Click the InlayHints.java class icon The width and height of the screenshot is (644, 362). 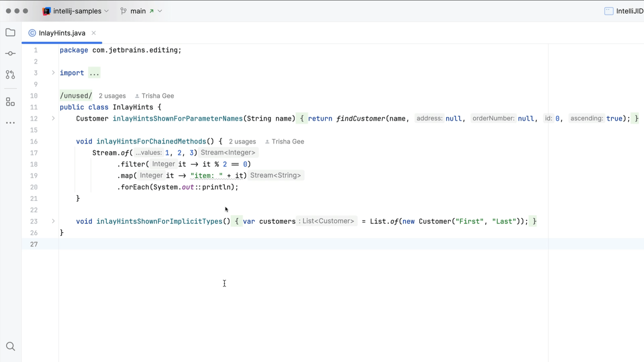[x=32, y=33]
